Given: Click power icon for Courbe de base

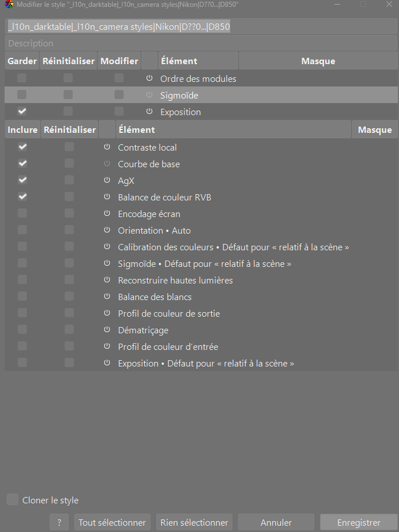Looking at the screenshot, I should click(107, 164).
